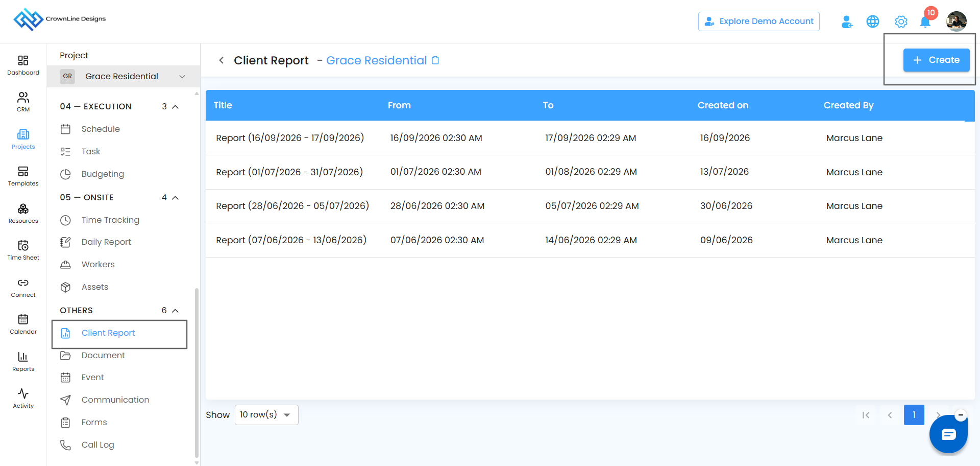The width and height of the screenshot is (980, 466).
Task: Minimize the chat widget toggle
Action: (x=961, y=415)
